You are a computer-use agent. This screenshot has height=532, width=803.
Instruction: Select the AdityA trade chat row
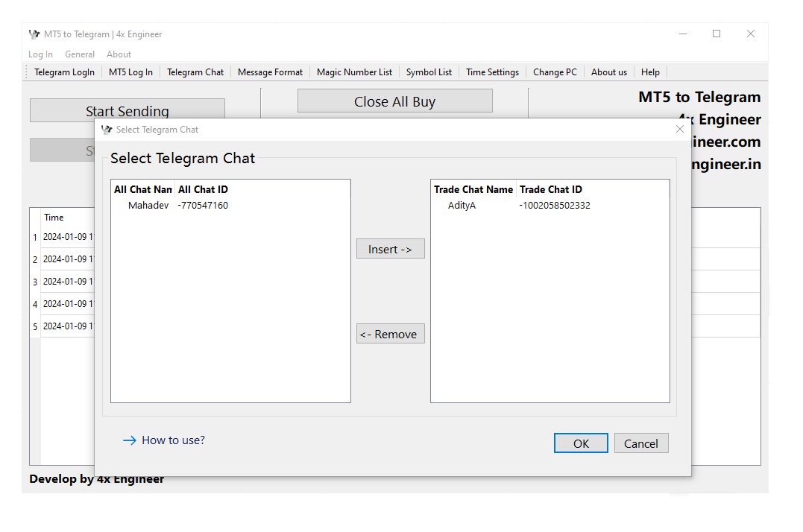pyautogui.click(x=550, y=206)
